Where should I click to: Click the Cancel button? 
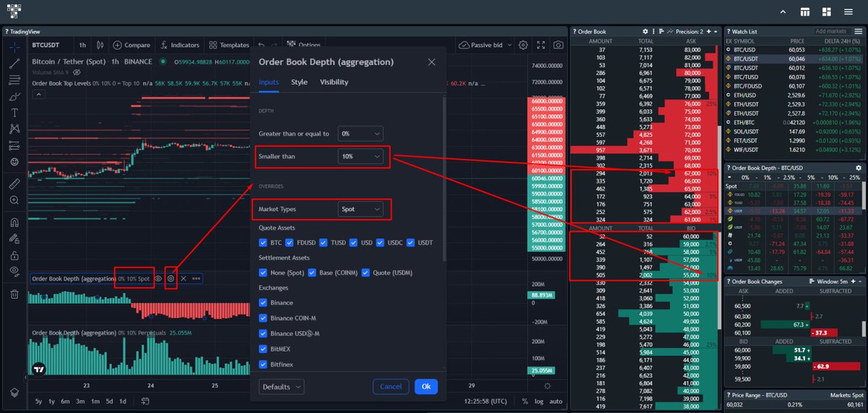click(x=391, y=387)
